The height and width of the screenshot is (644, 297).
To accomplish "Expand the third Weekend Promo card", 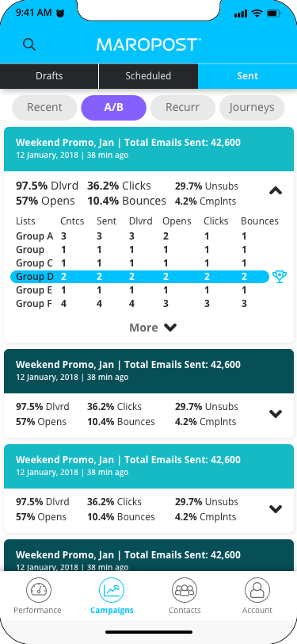I will [276, 509].
